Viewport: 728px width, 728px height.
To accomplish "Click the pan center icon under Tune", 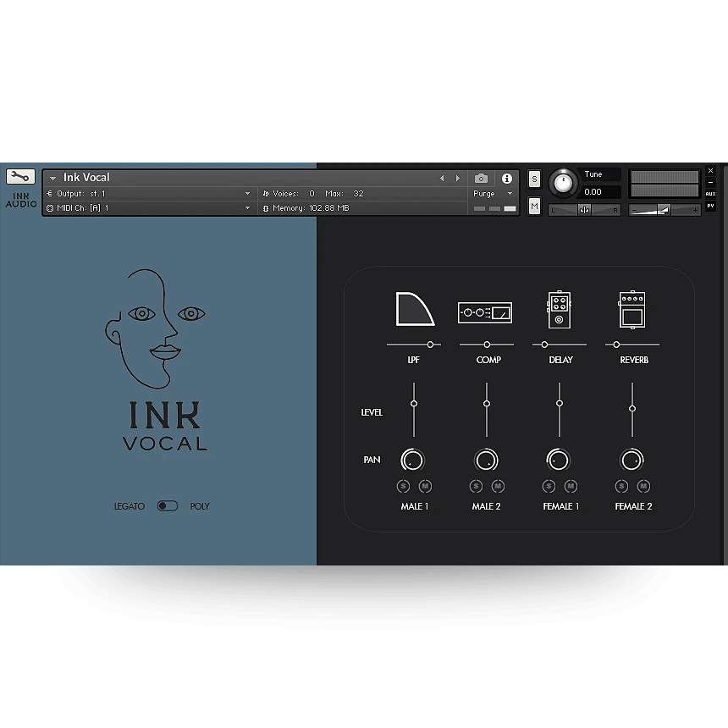I will [x=584, y=210].
